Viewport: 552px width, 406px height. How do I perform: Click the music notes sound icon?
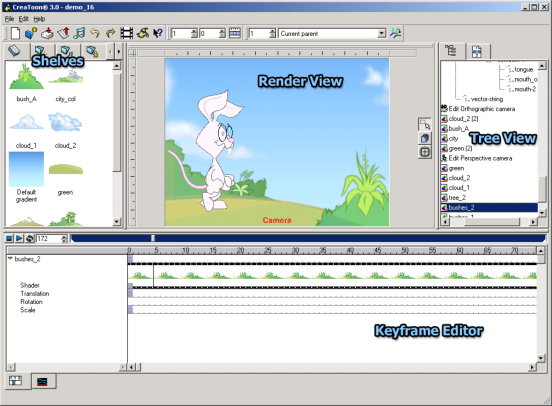[x=79, y=33]
